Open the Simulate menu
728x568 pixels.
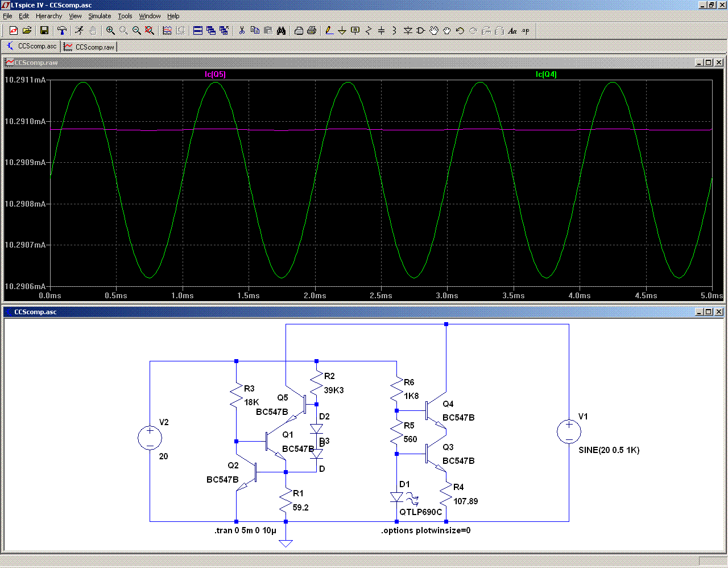pyautogui.click(x=100, y=16)
